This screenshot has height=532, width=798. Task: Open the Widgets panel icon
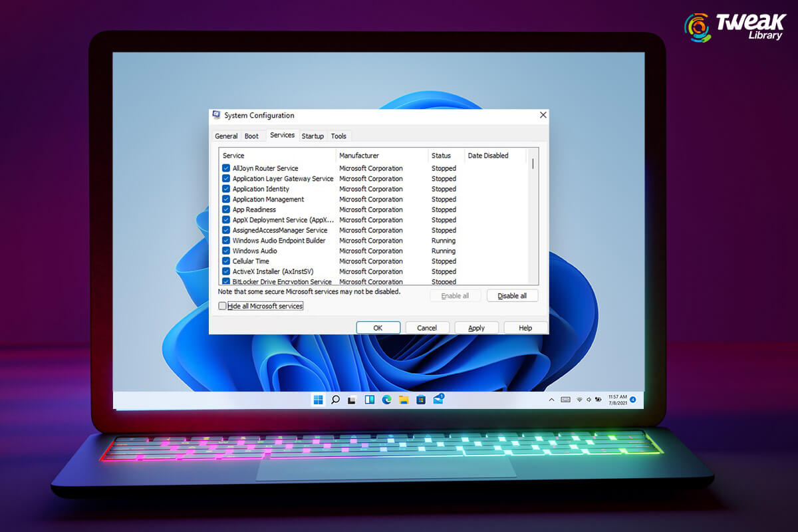[x=370, y=400]
